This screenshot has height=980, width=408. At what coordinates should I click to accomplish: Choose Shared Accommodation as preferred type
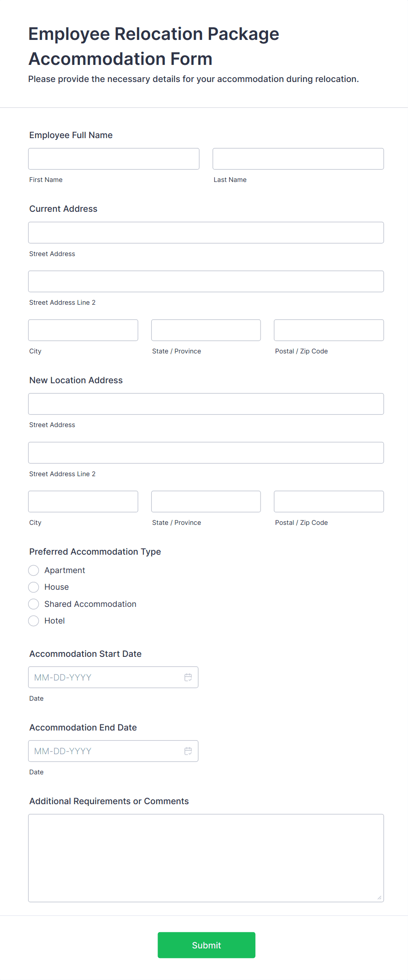tap(33, 604)
